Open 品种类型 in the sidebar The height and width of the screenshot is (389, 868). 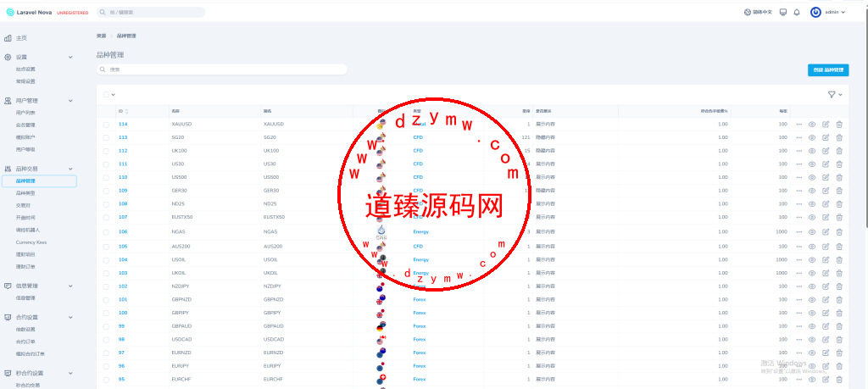pos(25,193)
